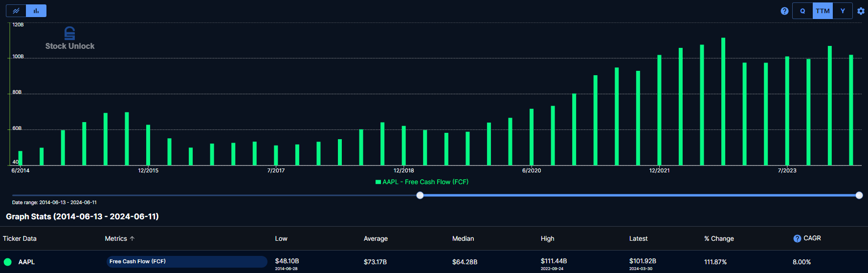Click the last bar on the chart

click(x=851, y=110)
